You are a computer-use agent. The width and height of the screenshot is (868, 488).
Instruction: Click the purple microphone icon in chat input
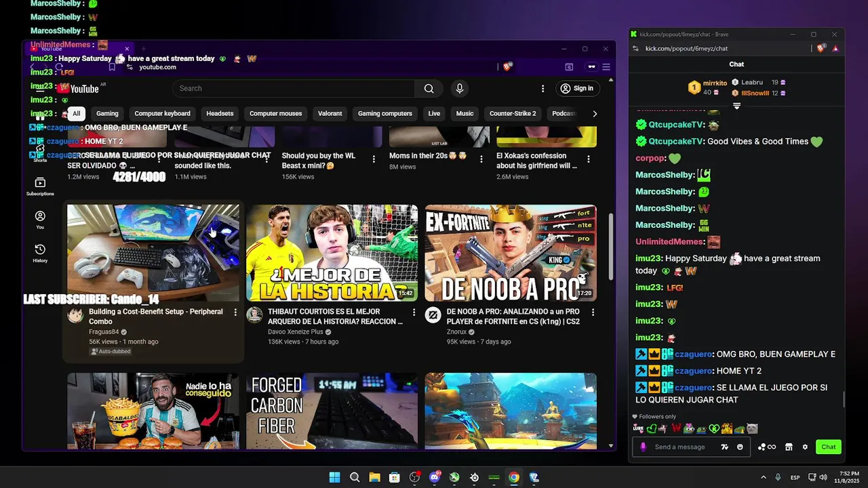(x=644, y=447)
